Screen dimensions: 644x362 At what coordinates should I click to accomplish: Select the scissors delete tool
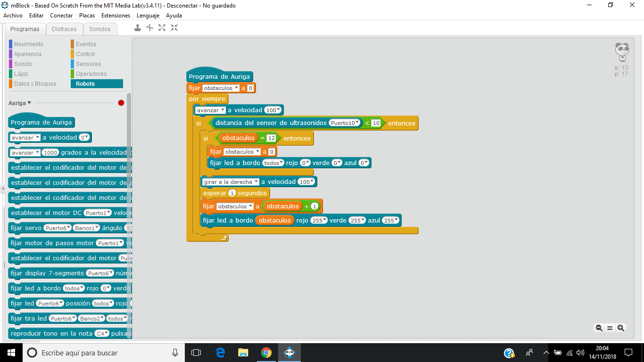(x=150, y=28)
